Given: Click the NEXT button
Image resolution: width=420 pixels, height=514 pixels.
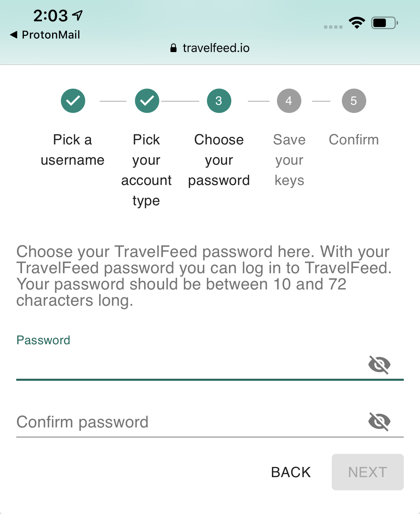Looking at the screenshot, I should [368, 472].
